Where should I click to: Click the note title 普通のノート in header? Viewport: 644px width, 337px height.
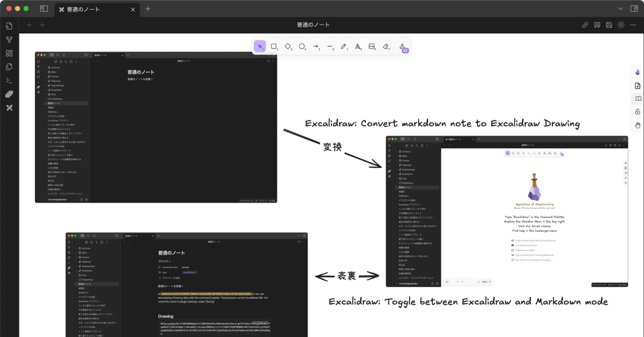pyautogui.click(x=313, y=25)
